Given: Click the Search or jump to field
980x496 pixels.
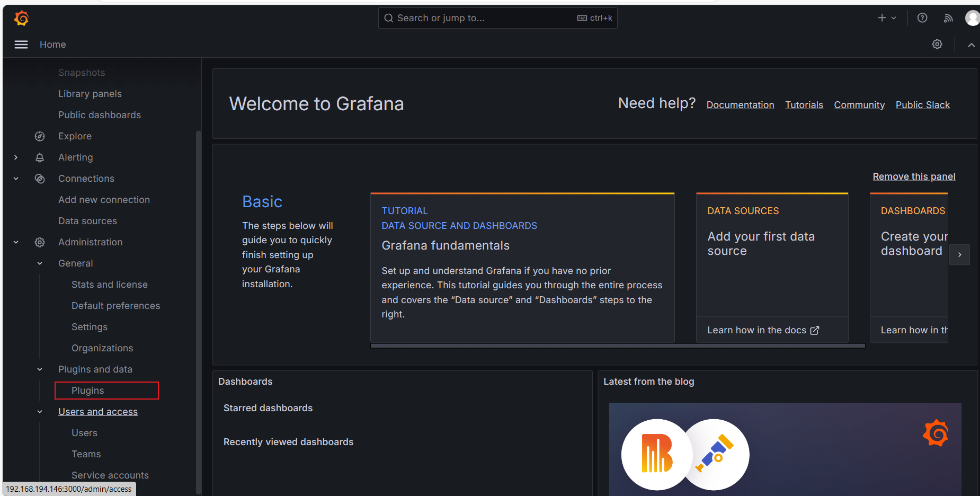Looking at the screenshot, I should click(x=497, y=18).
